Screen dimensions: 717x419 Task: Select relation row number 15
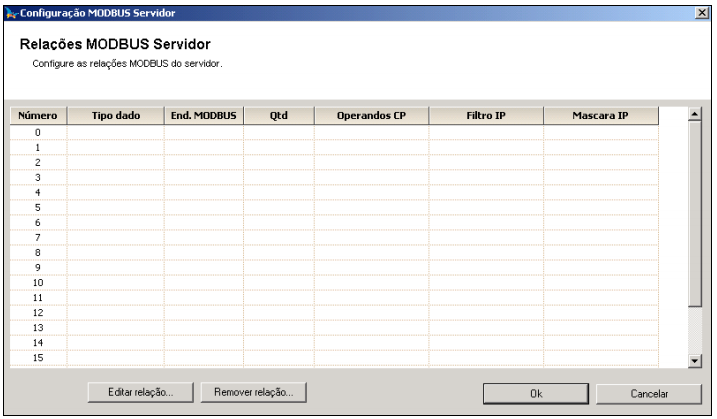(38, 358)
